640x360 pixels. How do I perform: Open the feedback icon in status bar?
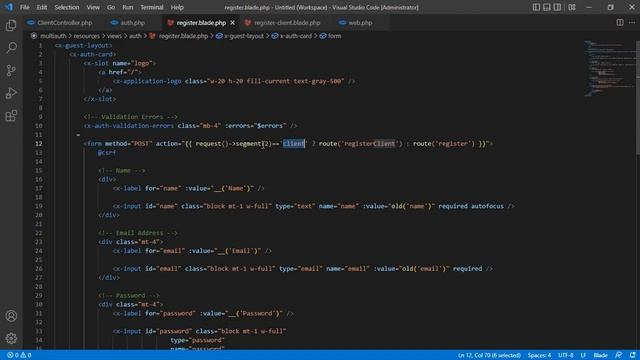(x=619, y=355)
